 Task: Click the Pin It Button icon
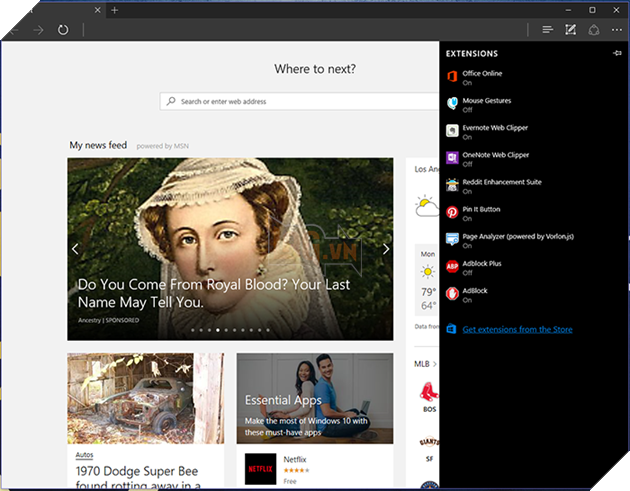[x=452, y=212]
